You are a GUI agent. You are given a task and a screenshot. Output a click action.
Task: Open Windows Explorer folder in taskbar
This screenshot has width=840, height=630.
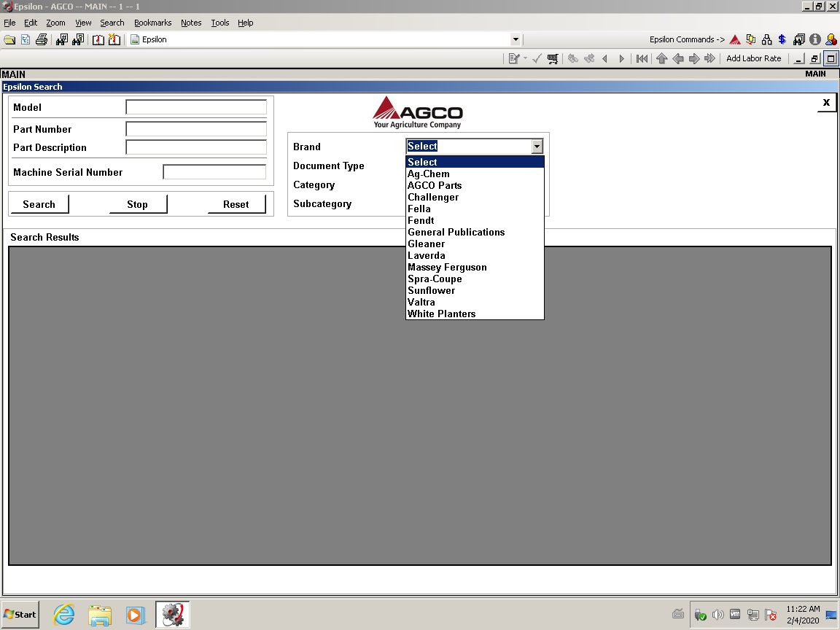(x=100, y=615)
